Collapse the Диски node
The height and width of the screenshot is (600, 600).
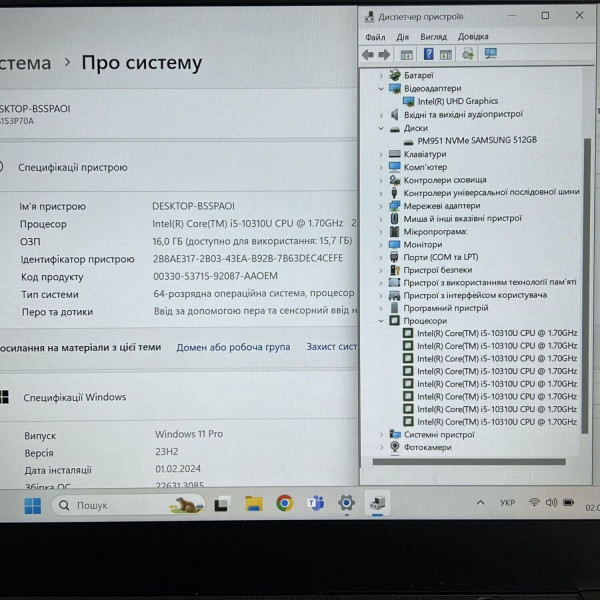[381, 128]
